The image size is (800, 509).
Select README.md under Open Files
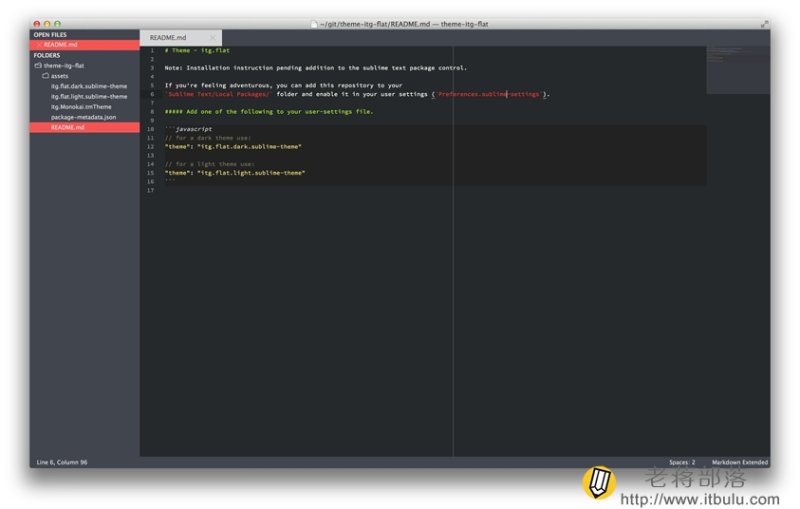tap(85, 45)
